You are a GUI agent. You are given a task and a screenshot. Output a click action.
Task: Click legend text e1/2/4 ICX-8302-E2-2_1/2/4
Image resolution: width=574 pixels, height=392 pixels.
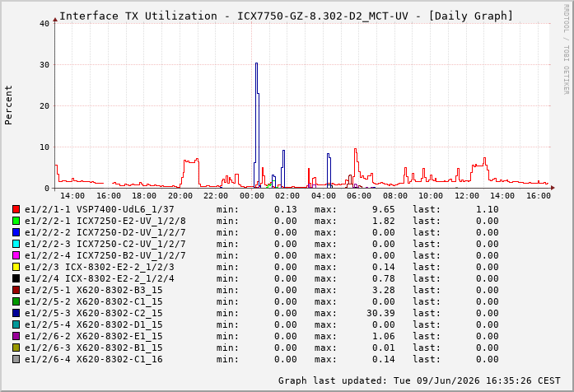[100, 278]
